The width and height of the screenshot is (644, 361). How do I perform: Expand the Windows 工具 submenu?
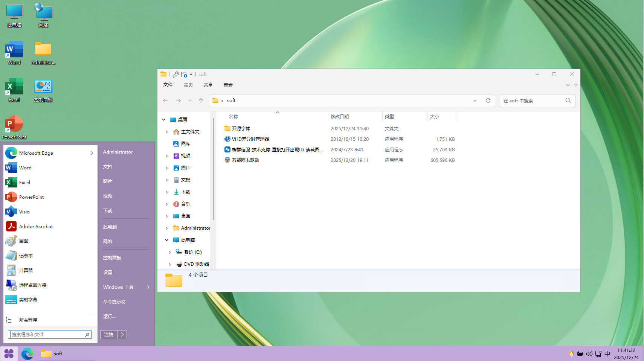coord(148,287)
